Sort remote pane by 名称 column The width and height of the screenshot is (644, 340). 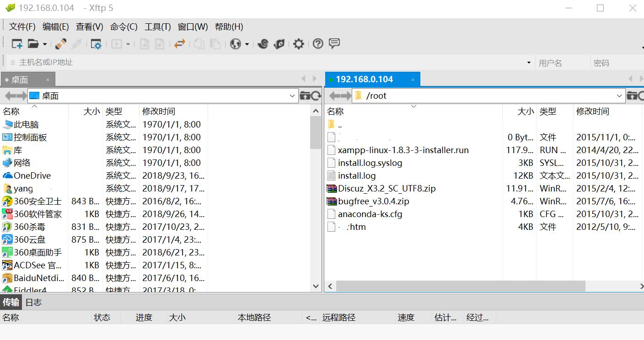[414, 111]
